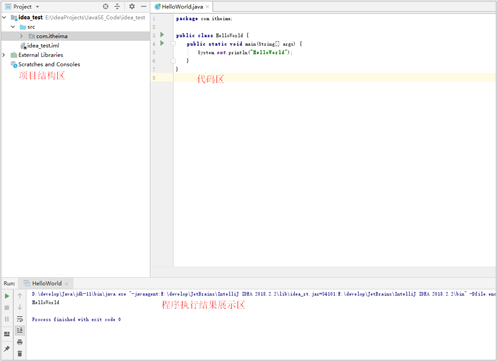Click fold end marker at main's closing brace
This screenshot has height=361, width=497.
[x=173, y=61]
